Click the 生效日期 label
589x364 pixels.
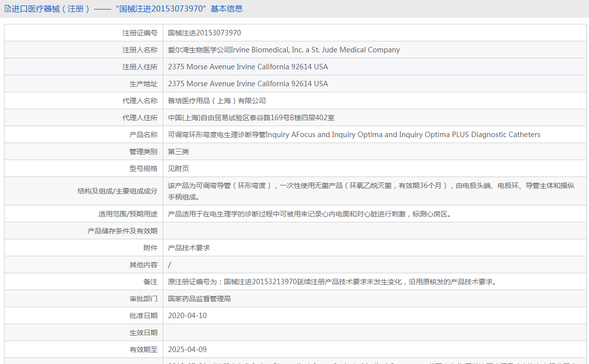143,333
